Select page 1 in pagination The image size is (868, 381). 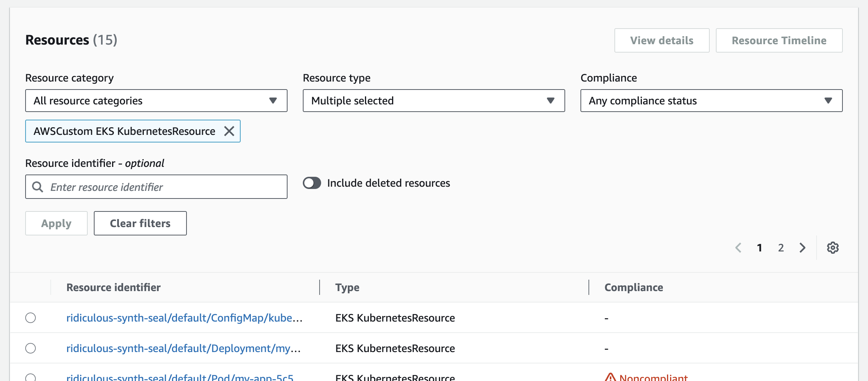point(759,248)
